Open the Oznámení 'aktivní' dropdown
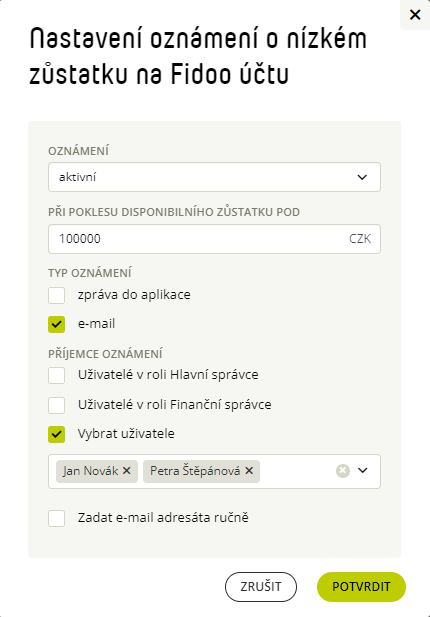 214,177
